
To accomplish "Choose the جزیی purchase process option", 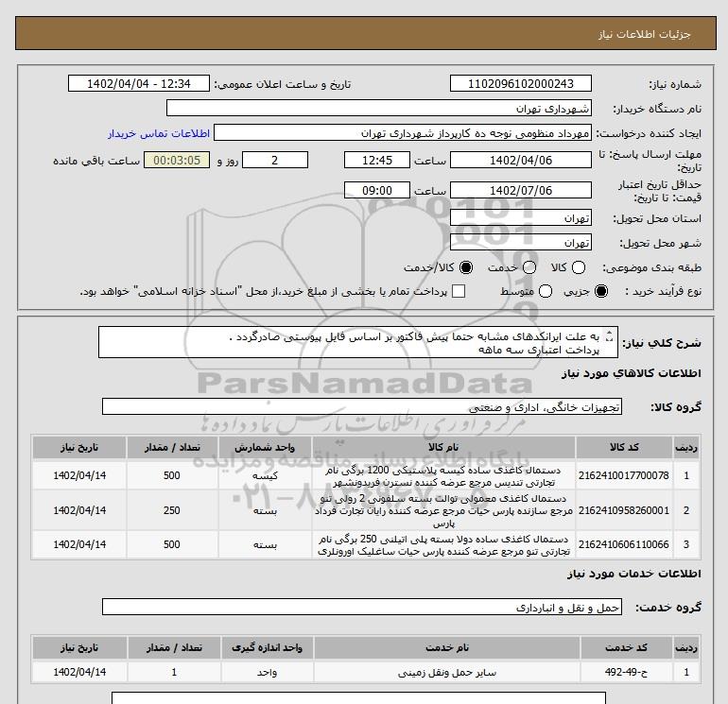I will (601, 291).
